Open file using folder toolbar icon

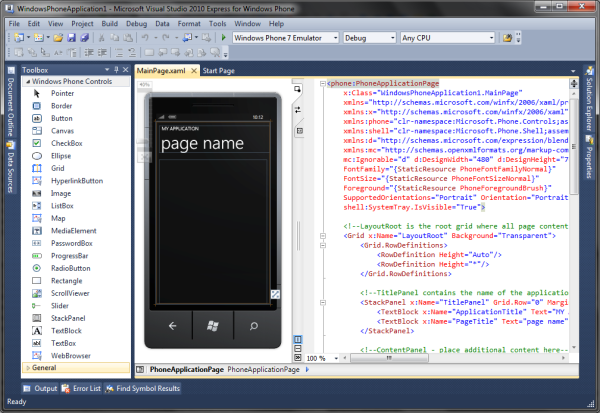coord(58,38)
